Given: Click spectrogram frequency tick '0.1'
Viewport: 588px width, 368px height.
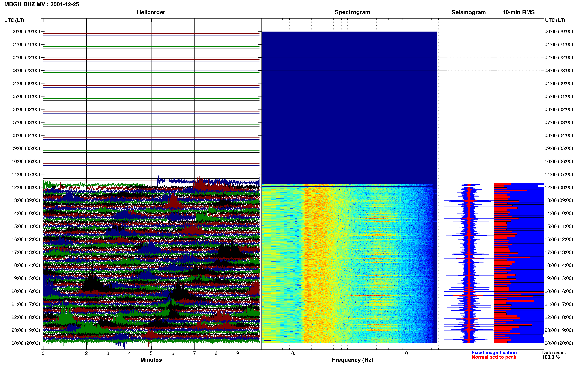Looking at the screenshot, I should pyautogui.click(x=295, y=353).
